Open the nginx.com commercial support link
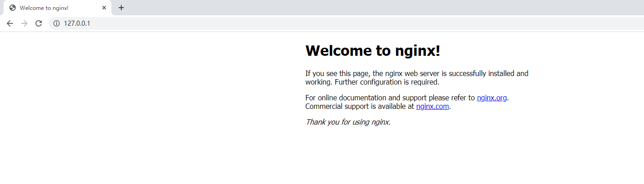Viewport: 644px width, 184px height. tap(432, 107)
